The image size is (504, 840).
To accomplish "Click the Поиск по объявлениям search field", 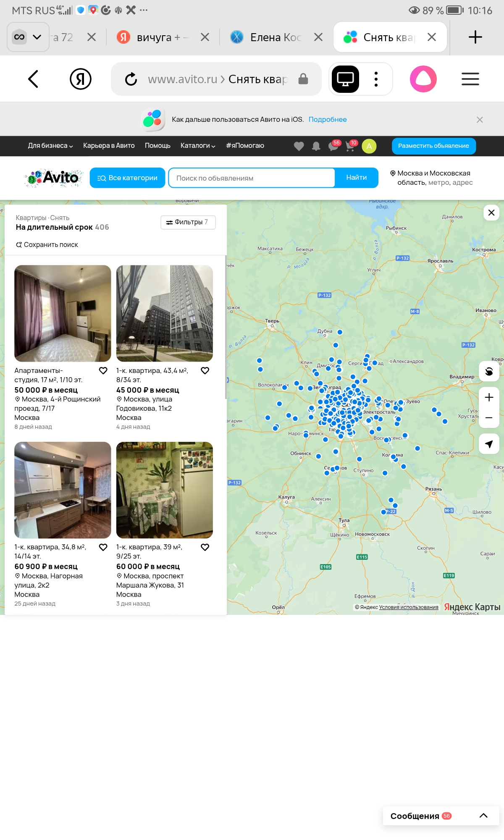I will pyautogui.click(x=251, y=178).
